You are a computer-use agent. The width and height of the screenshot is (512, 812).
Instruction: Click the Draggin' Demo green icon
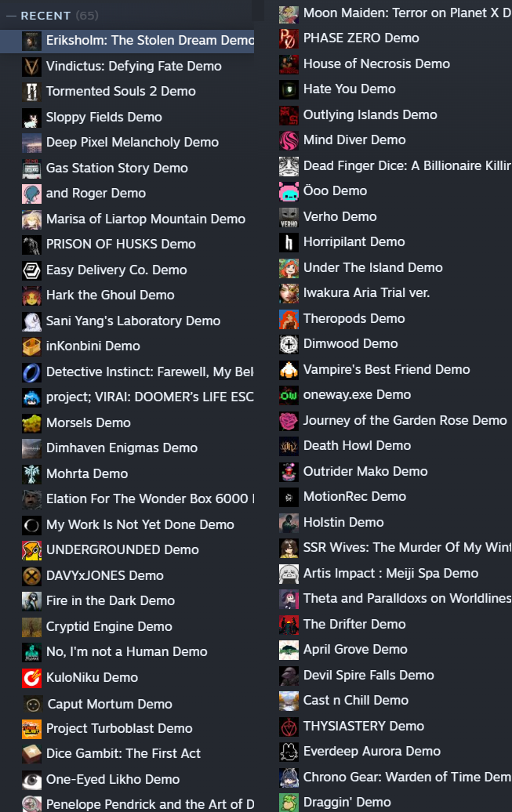(289, 803)
